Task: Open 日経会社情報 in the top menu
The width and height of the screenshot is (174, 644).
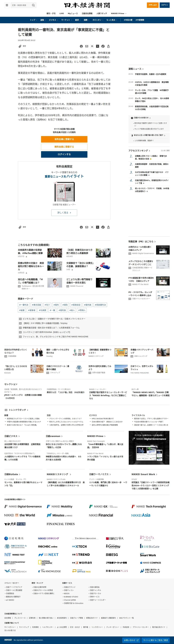Action: point(87,14)
